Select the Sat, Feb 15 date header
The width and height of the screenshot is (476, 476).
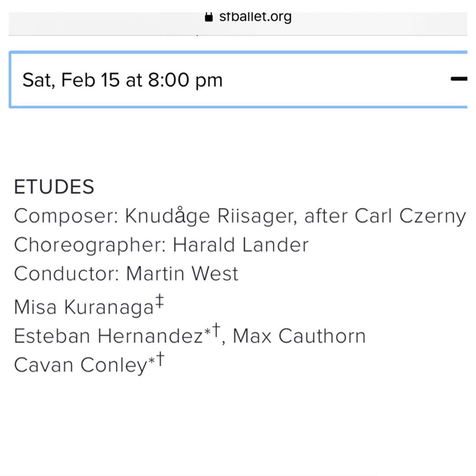click(x=71, y=80)
